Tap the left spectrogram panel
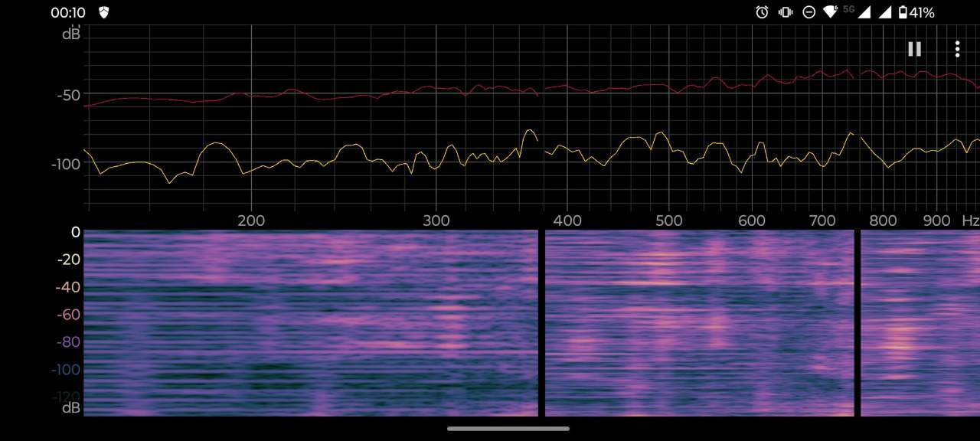The image size is (980, 441). click(311, 323)
